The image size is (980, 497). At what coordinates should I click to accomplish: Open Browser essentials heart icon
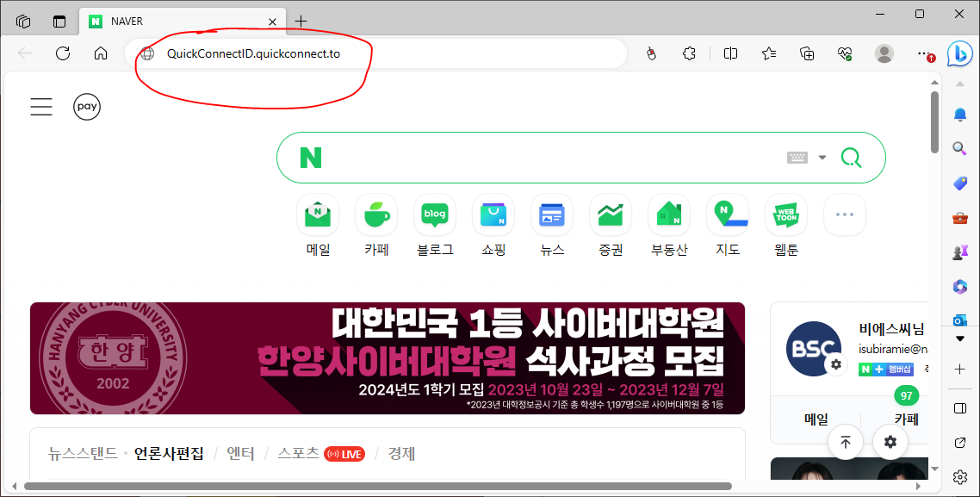[x=845, y=53]
